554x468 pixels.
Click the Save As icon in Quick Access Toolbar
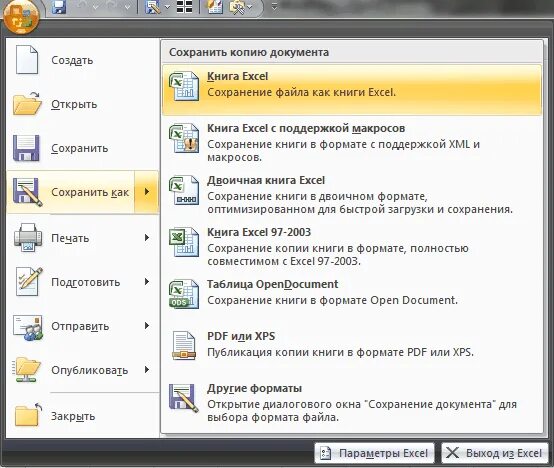click(153, 7)
